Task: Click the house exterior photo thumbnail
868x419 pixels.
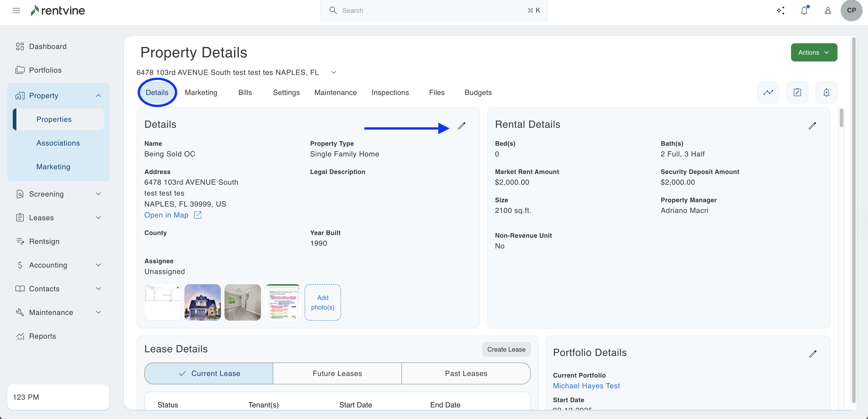Action: click(x=202, y=302)
